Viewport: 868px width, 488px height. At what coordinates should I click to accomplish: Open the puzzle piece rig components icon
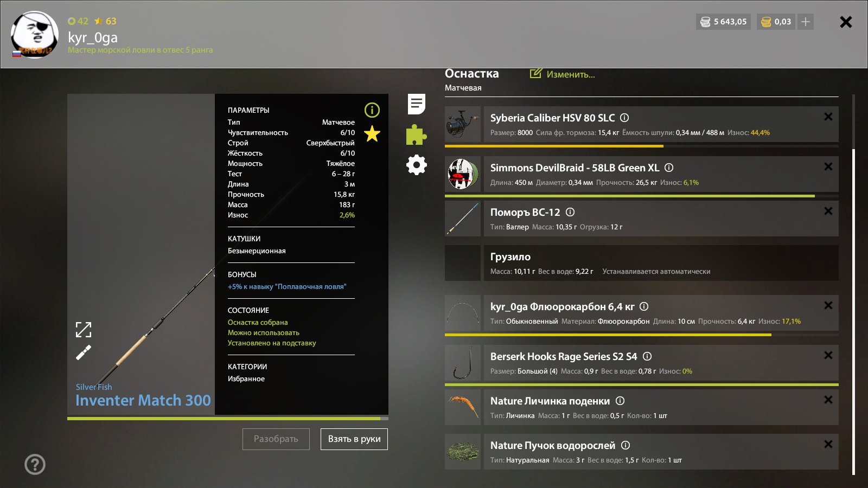[x=416, y=134]
